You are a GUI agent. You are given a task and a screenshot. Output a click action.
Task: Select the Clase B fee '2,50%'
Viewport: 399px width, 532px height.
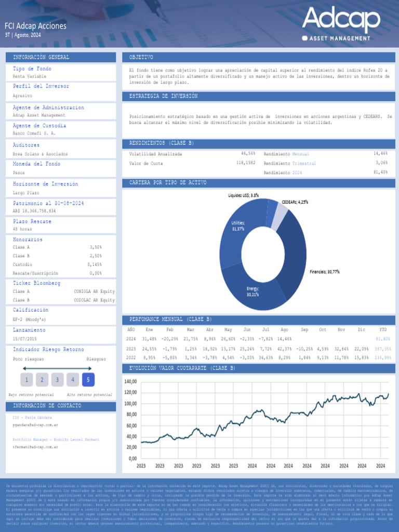96,256
